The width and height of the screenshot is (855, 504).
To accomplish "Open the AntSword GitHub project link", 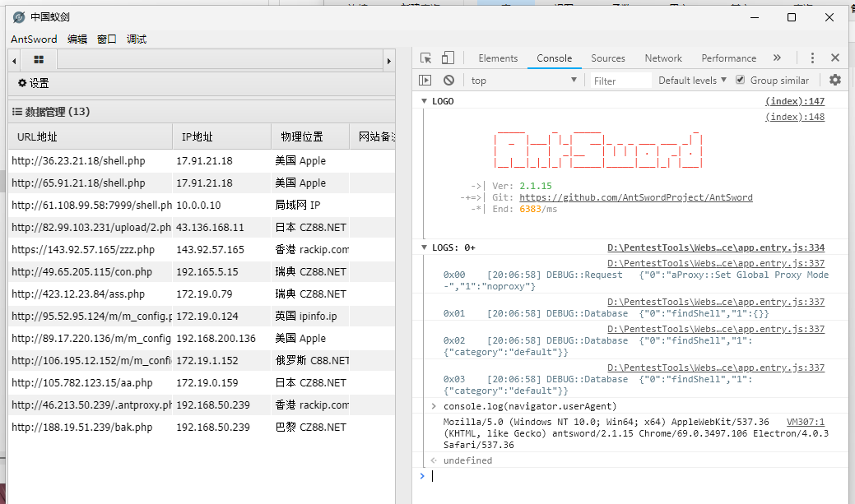I will [636, 198].
